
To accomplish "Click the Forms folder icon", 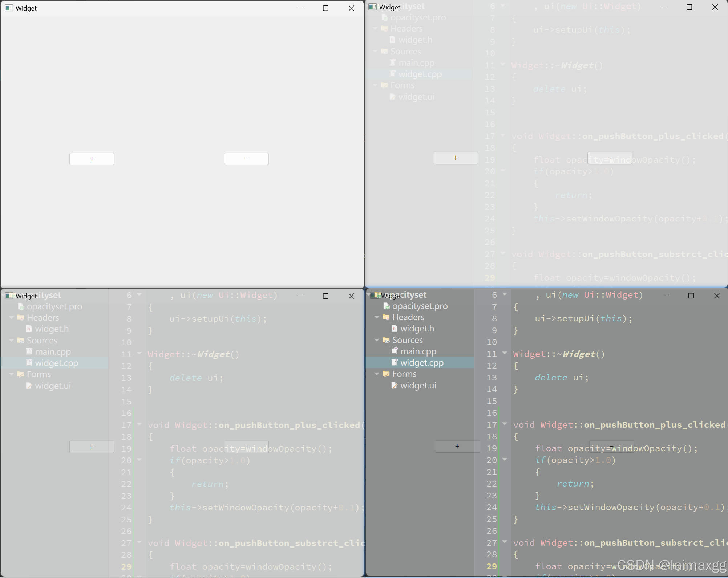I will click(x=387, y=374).
